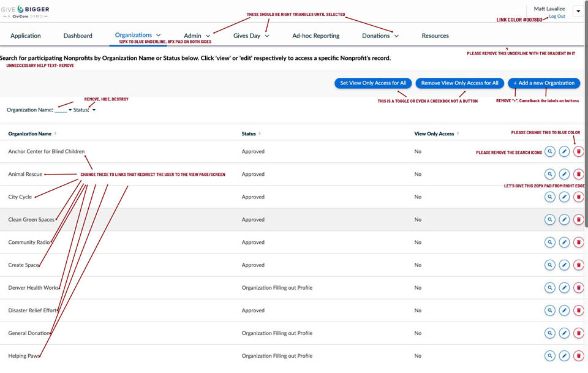Image resolution: width=588 pixels, height=373 pixels.
Task: Click the view icon for Anchor Center for Blind Children
Action: point(550,151)
